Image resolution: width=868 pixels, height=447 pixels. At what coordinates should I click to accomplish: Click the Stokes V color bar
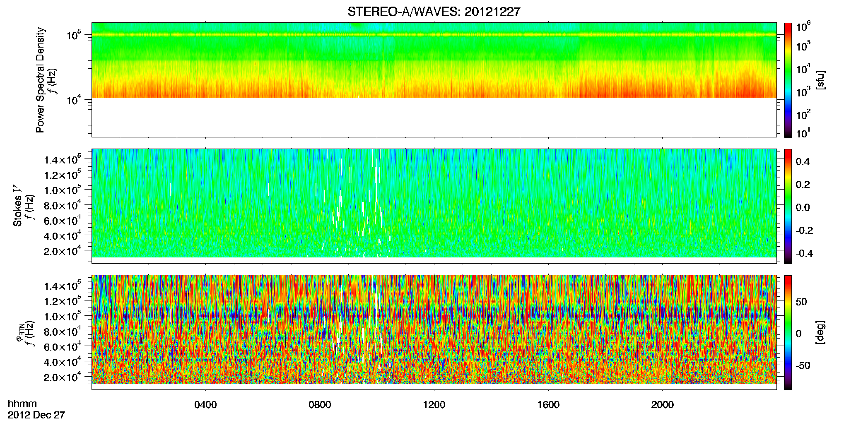click(788, 206)
